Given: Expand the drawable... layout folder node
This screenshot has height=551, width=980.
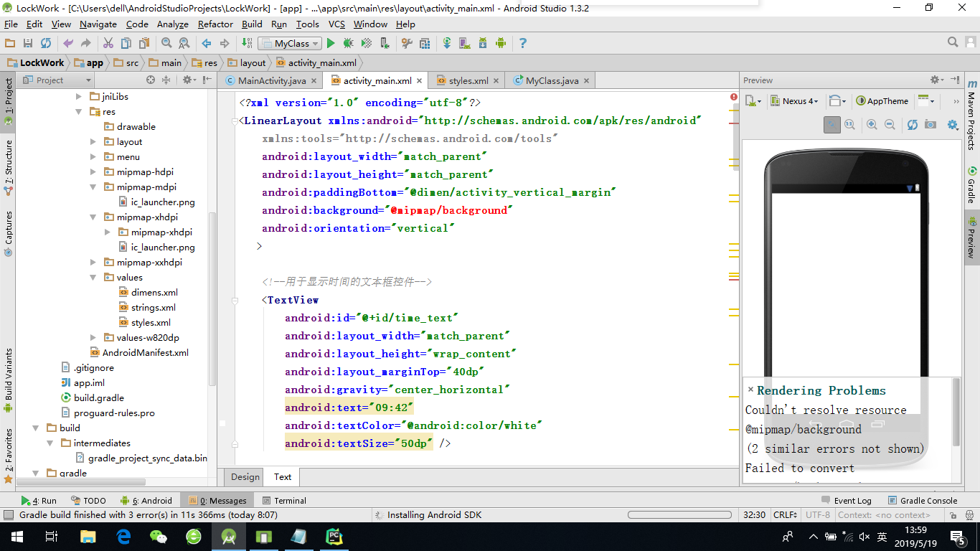Looking at the screenshot, I should [93, 142].
